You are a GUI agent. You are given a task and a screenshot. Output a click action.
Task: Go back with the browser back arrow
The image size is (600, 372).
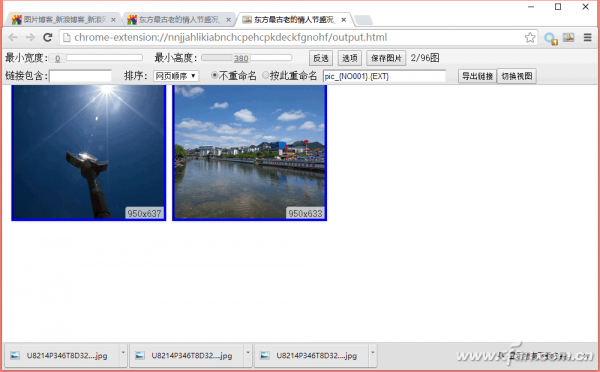(x=13, y=38)
